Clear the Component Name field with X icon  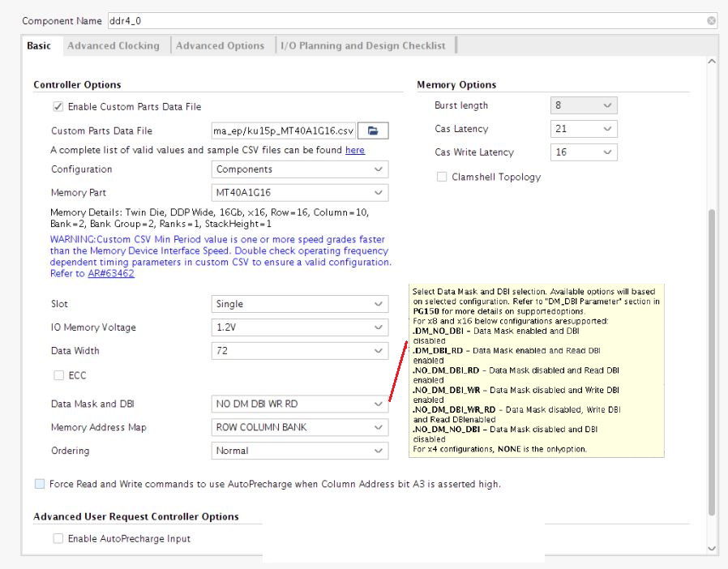pyautogui.click(x=711, y=20)
